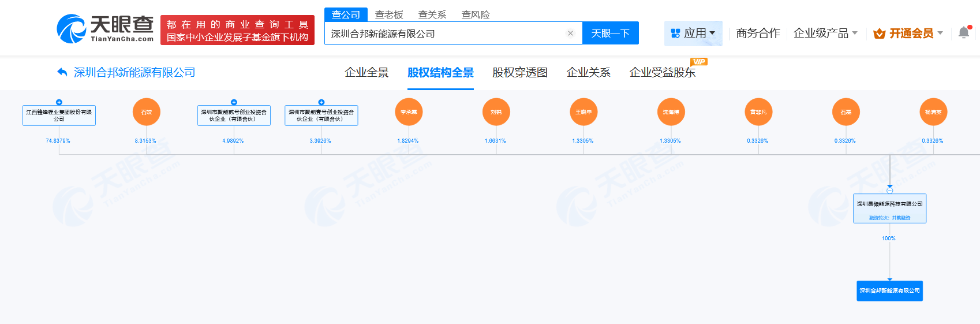
Task: Click the back arrow beside 深圳合邦新能源有限公司
Action: (62, 72)
